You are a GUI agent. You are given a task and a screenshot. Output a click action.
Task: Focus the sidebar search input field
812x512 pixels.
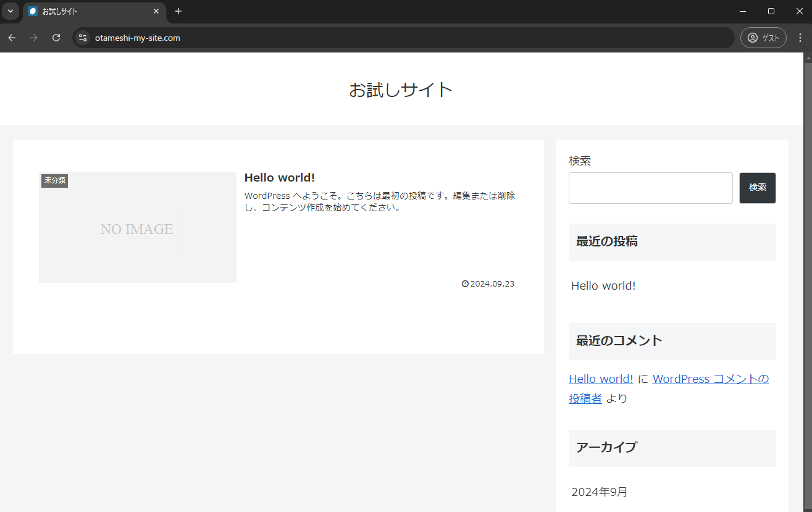click(x=650, y=188)
